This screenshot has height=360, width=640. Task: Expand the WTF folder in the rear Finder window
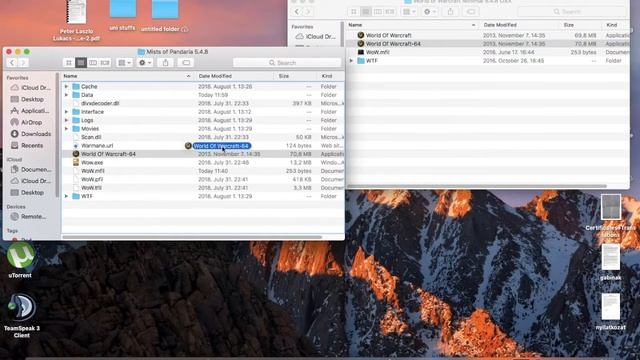click(351, 60)
